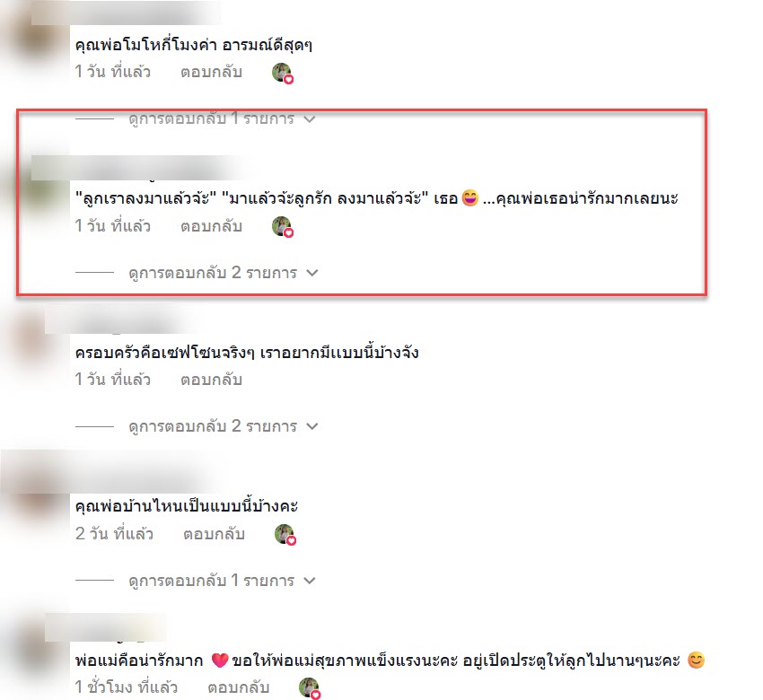Click creator-liked avatar under the คุณพ่อบ้านไหน comment
763x700 pixels.
click(285, 535)
